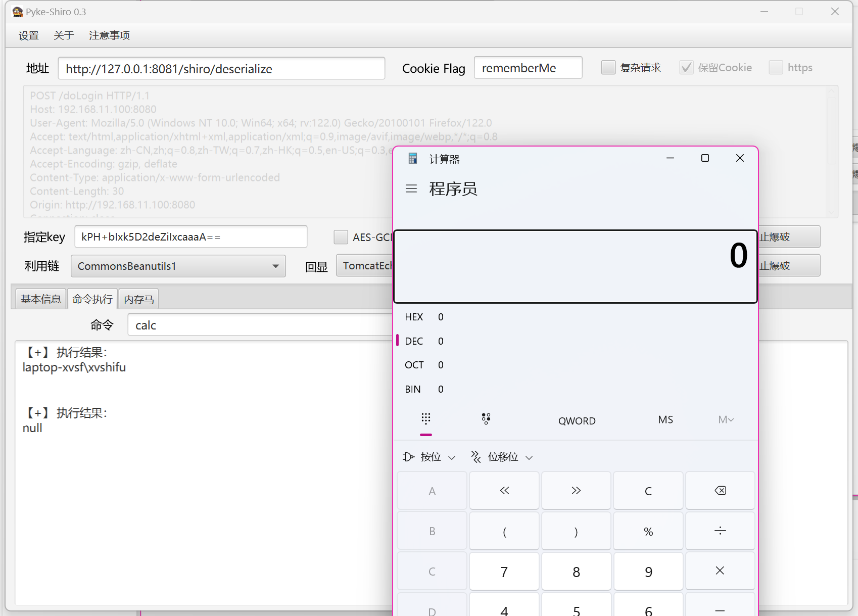Click the left shift key in calculator
The width and height of the screenshot is (858, 616).
[x=504, y=491]
